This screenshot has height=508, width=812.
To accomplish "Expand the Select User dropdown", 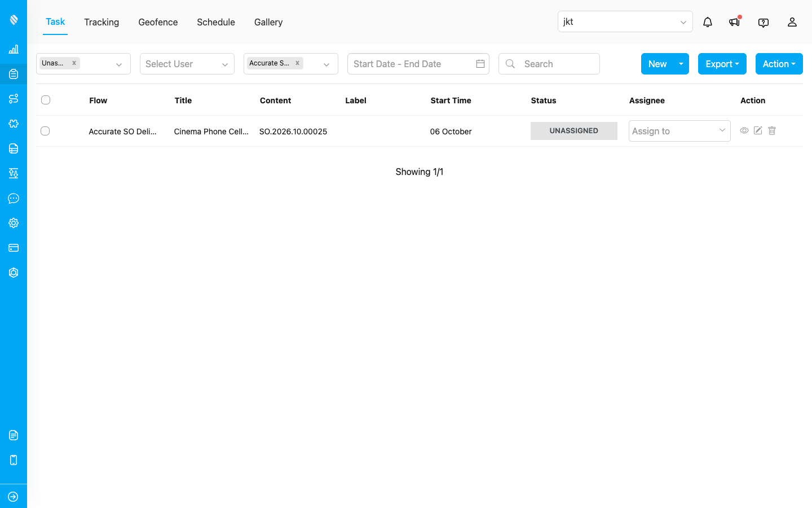I will coord(187,64).
